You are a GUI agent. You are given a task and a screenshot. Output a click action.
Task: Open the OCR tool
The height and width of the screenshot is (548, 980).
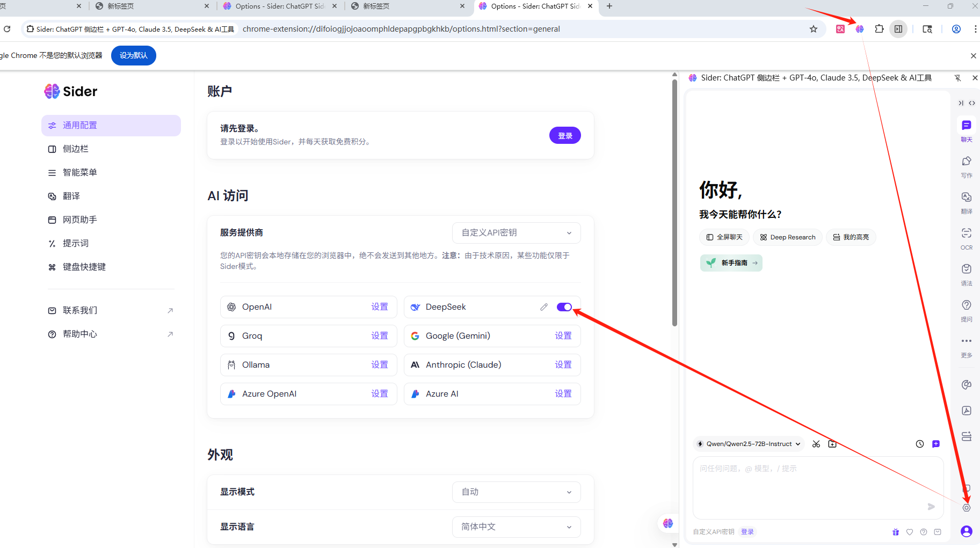pos(967,233)
